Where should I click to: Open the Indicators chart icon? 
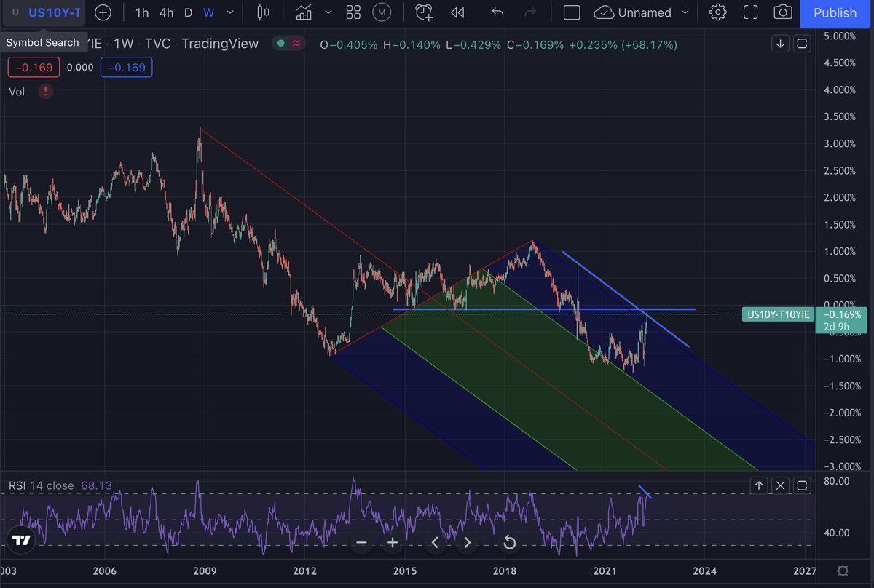click(x=304, y=12)
